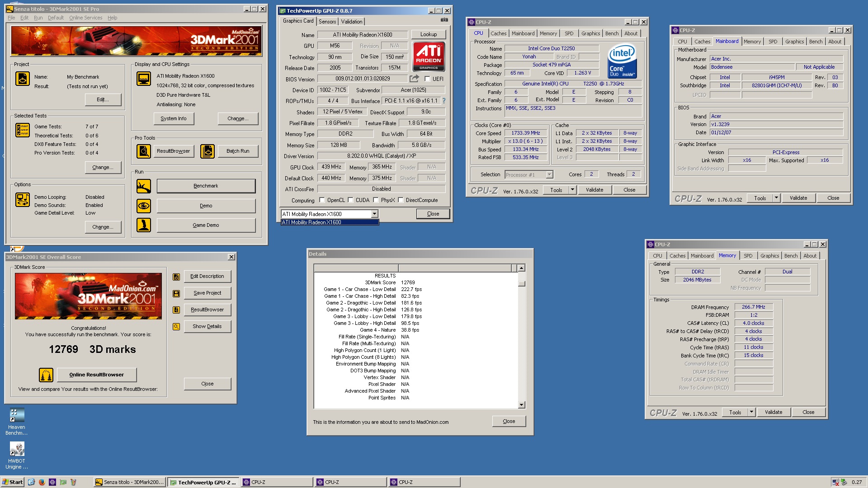Expand Tools dropdown arrow in Memory CPU-Z window
Screen dimensions: 868x488
(x=751, y=412)
